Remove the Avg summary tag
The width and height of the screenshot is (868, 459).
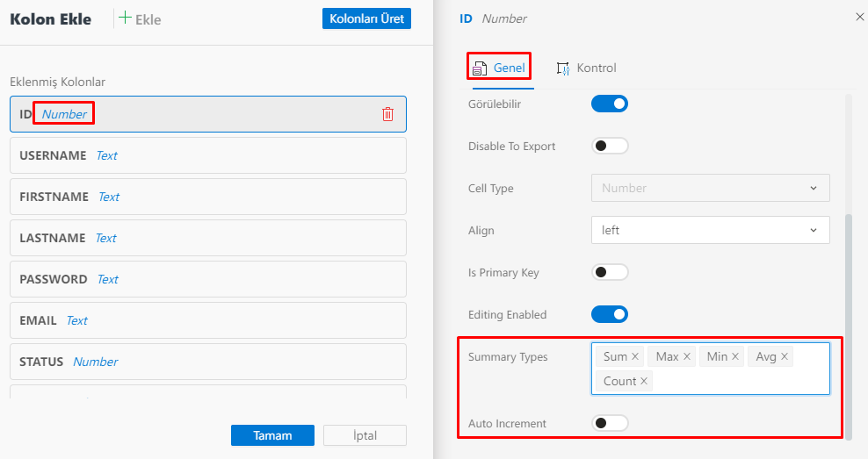(785, 357)
